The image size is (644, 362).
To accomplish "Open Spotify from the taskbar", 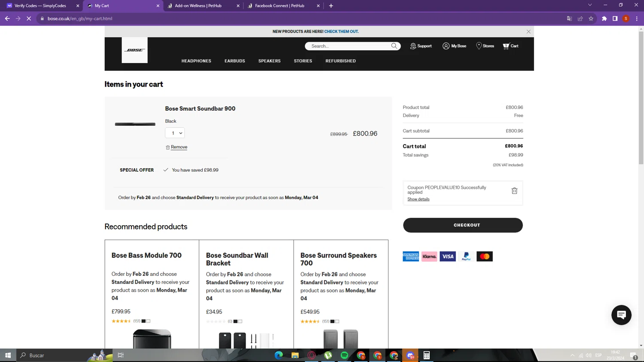I will coord(344,355).
